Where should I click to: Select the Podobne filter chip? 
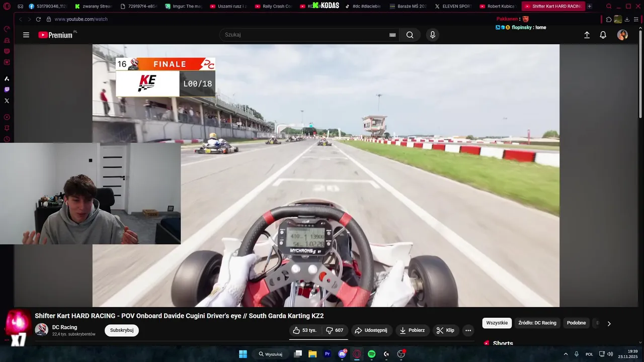tap(576, 323)
